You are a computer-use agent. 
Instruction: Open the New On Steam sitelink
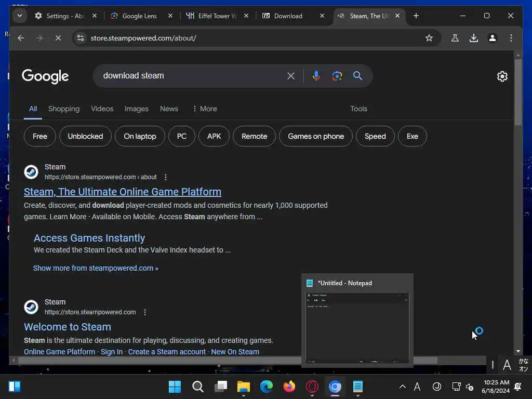235,352
